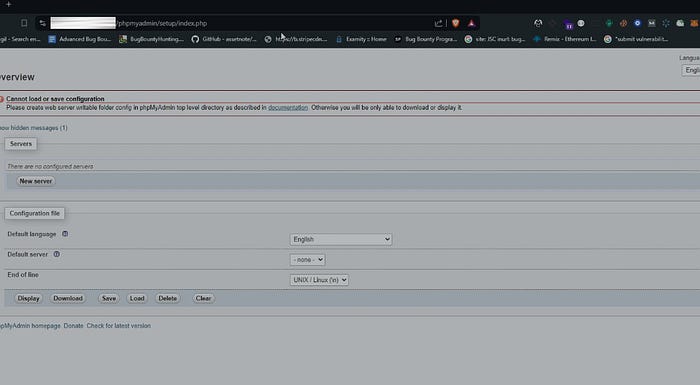700x385 pixels.
Task: Click 'There are no configured servers' text
Action: (x=50, y=167)
